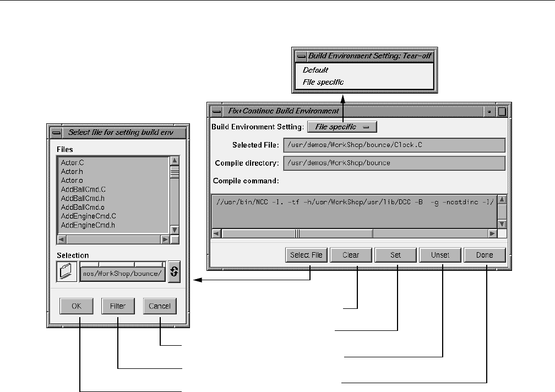Choose File specific in tear-off menu
The height and width of the screenshot is (392, 555).
pos(323,82)
